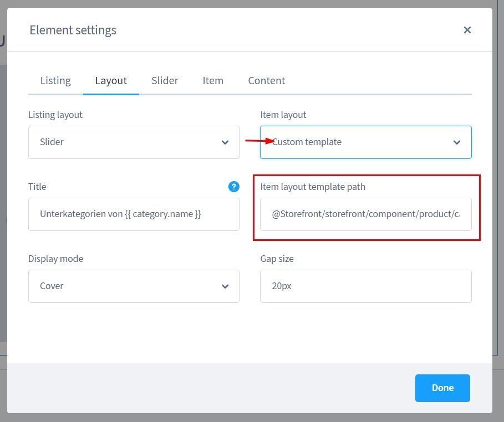Click the Item layout template path field
This screenshot has height=422, width=504.
click(365, 214)
